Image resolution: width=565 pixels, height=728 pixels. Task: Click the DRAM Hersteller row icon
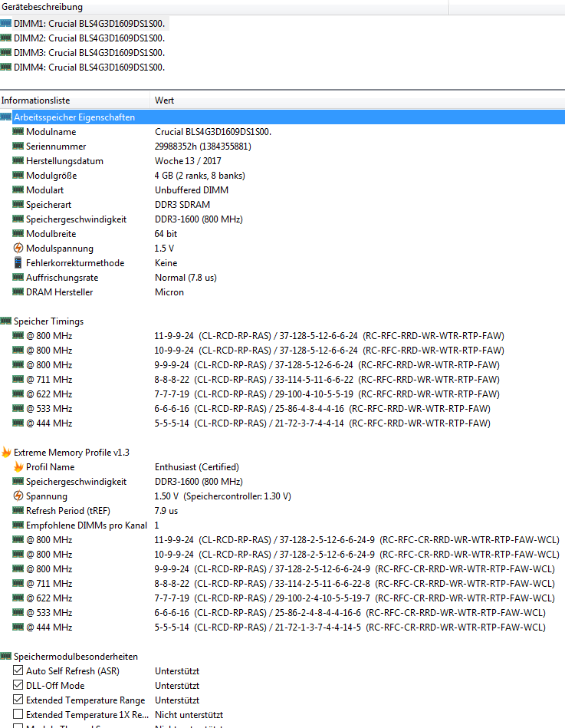(x=18, y=292)
